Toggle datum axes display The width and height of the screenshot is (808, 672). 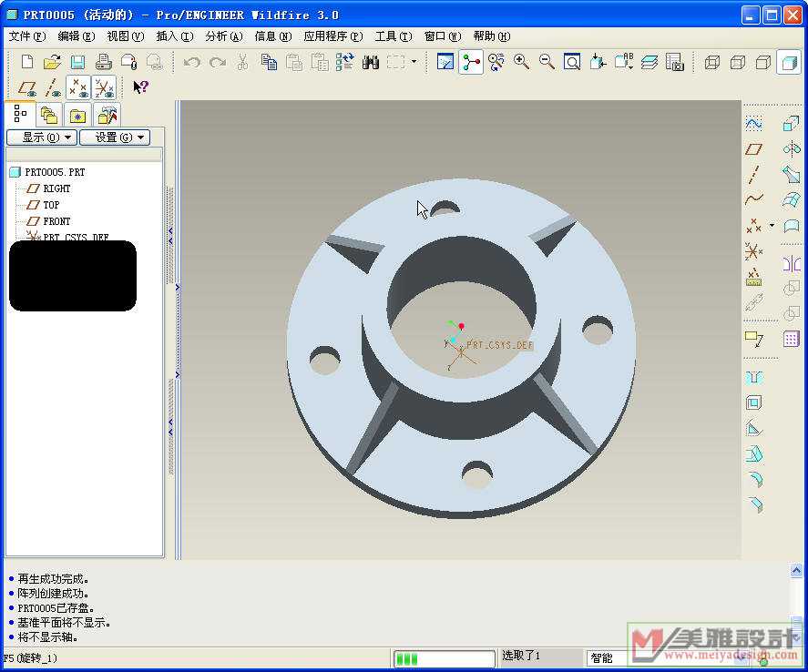click(x=53, y=88)
